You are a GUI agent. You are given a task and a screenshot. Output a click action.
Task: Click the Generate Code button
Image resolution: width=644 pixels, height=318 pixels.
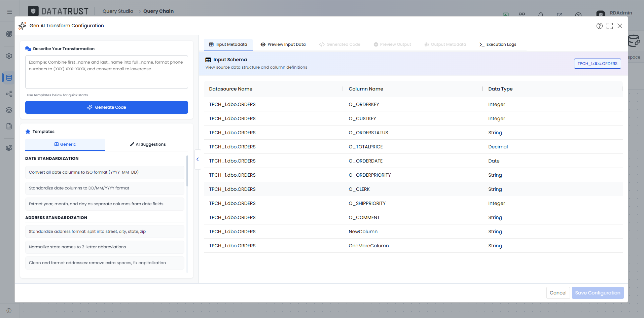coord(107,107)
